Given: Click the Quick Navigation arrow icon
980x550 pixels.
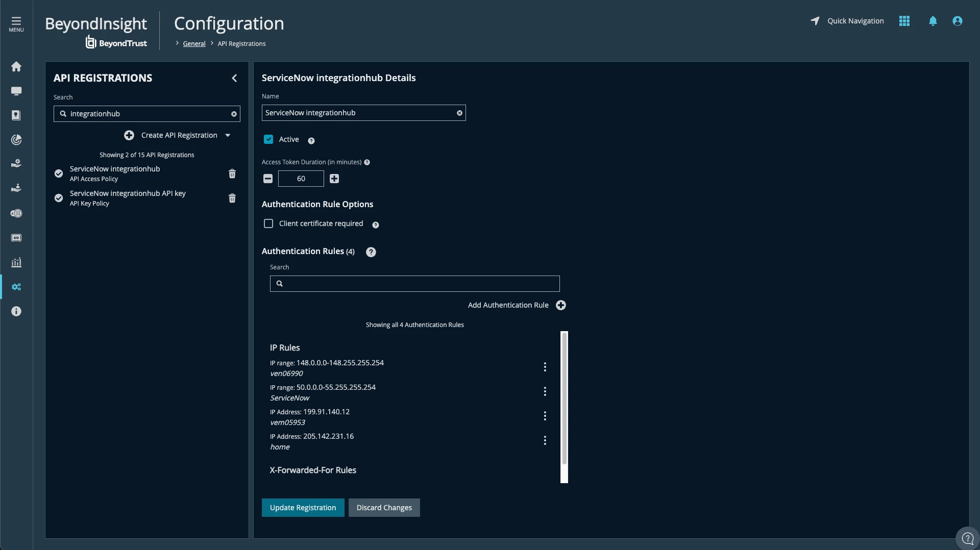Looking at the screenshot, I should tap(815, 21).
